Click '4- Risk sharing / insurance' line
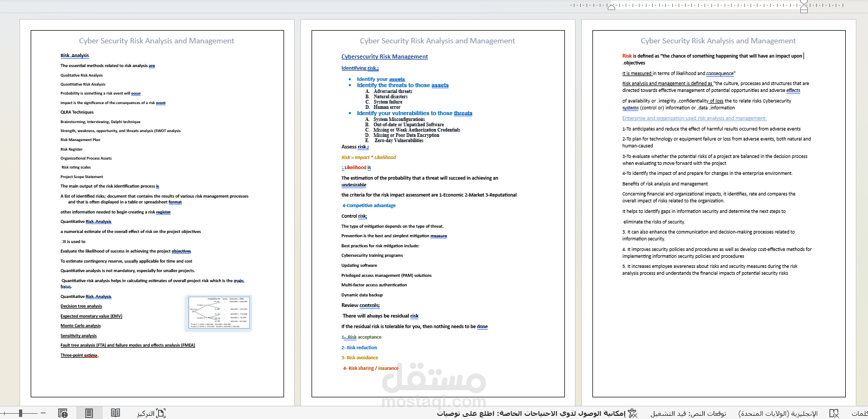This screenshot has width=868, height=419. [371, 368]
